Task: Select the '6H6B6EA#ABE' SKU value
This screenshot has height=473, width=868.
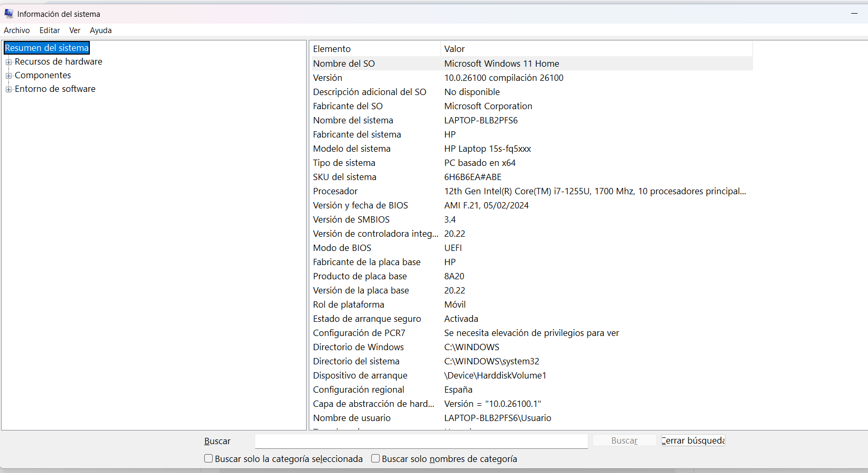Action: click(473, 177)
